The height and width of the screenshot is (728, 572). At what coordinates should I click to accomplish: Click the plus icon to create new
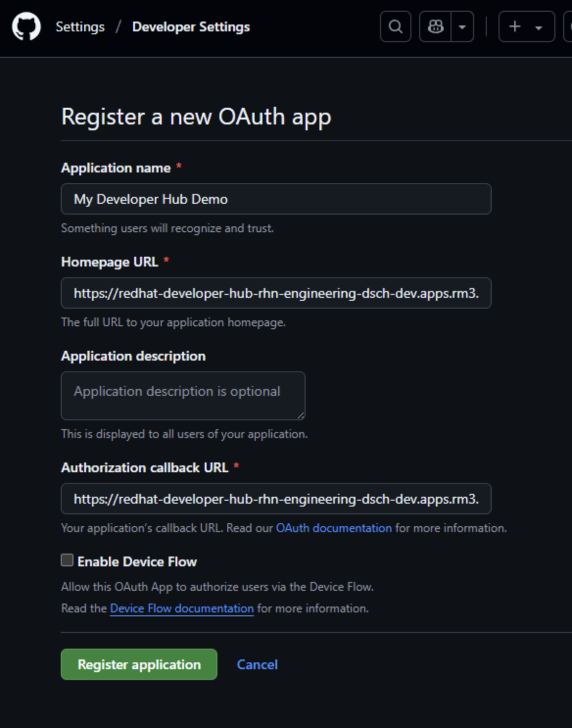click(x=515, y=26)
